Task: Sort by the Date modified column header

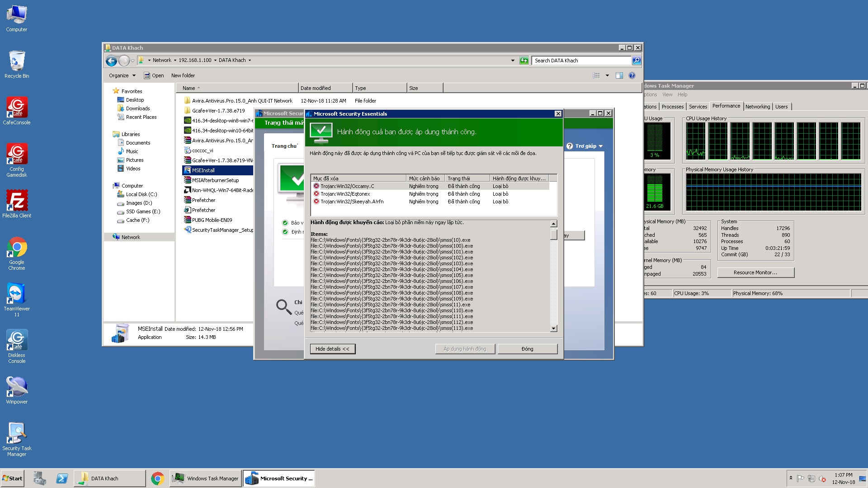Action: (325, 88)
